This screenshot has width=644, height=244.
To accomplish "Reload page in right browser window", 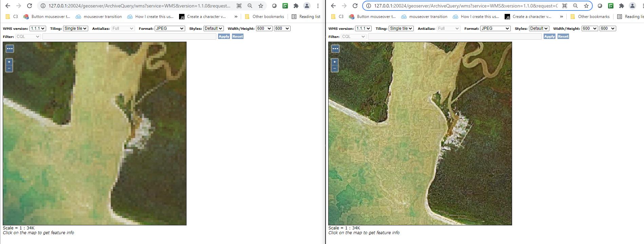I will (355, 6).
